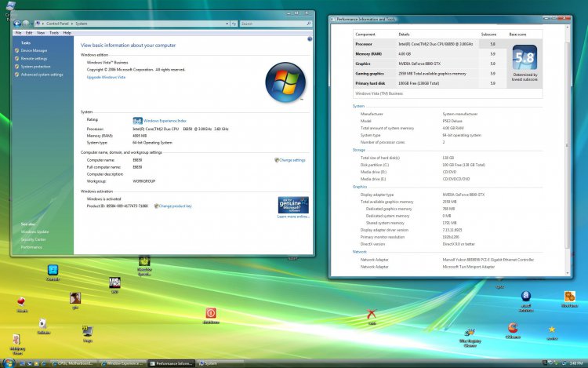The image size is (588, 368).
Task: Open Remote settings from the Tasks pane
Action: [x=34, y=59]
